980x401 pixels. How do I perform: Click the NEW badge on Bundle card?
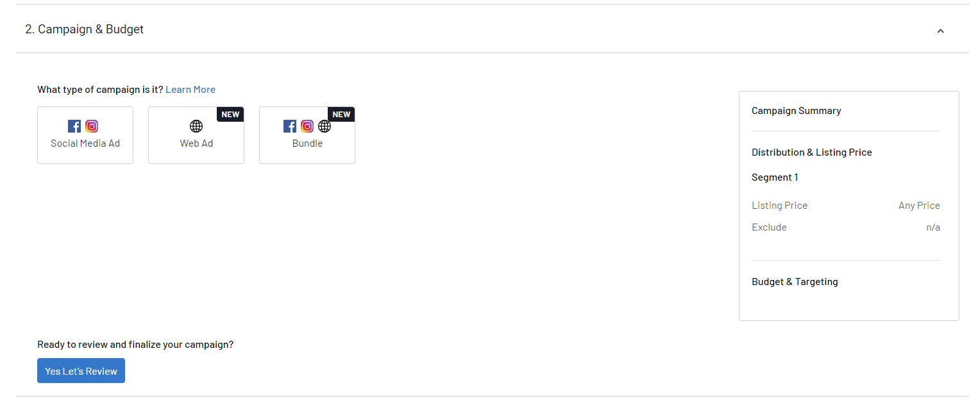[341, 115]
